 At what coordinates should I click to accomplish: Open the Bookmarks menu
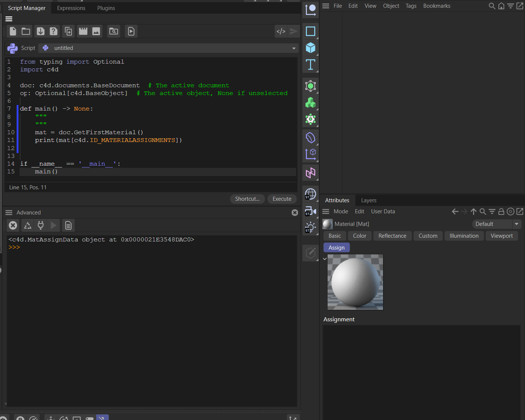tap(437, 6)
